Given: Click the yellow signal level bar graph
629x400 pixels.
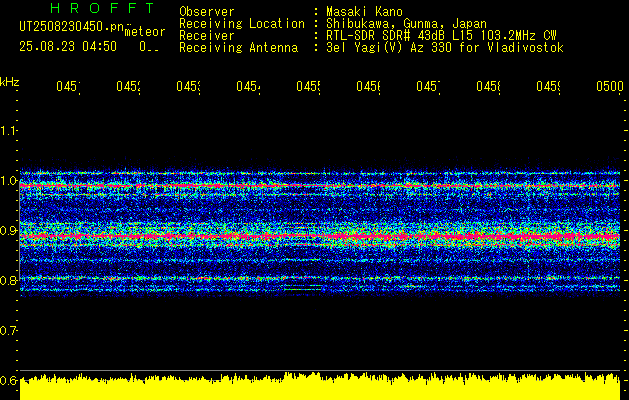Looking at the screenshot, I should 320,386.
